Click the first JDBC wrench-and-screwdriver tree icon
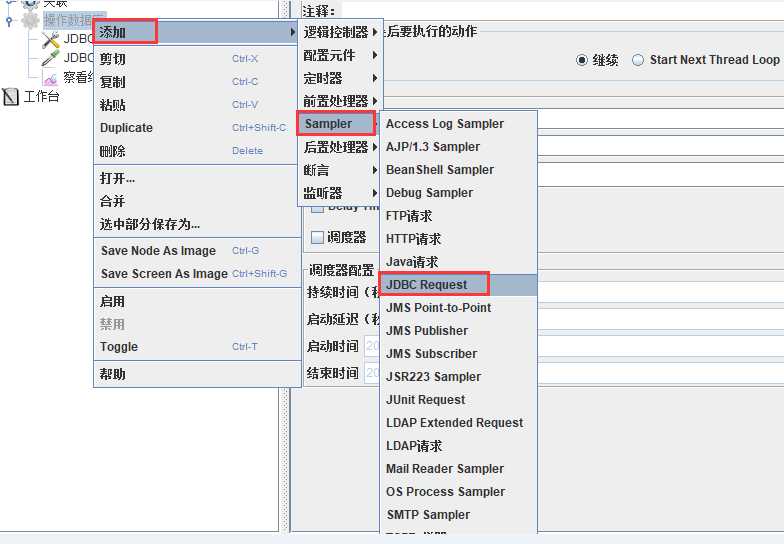Viewport: 784px width, 544px height. pyautogui.click(x=50, y=40)
